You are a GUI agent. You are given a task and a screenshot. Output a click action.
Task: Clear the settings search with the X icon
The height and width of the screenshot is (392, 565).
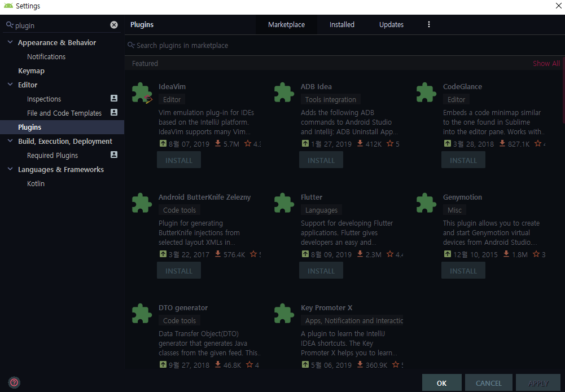[114, 25]
